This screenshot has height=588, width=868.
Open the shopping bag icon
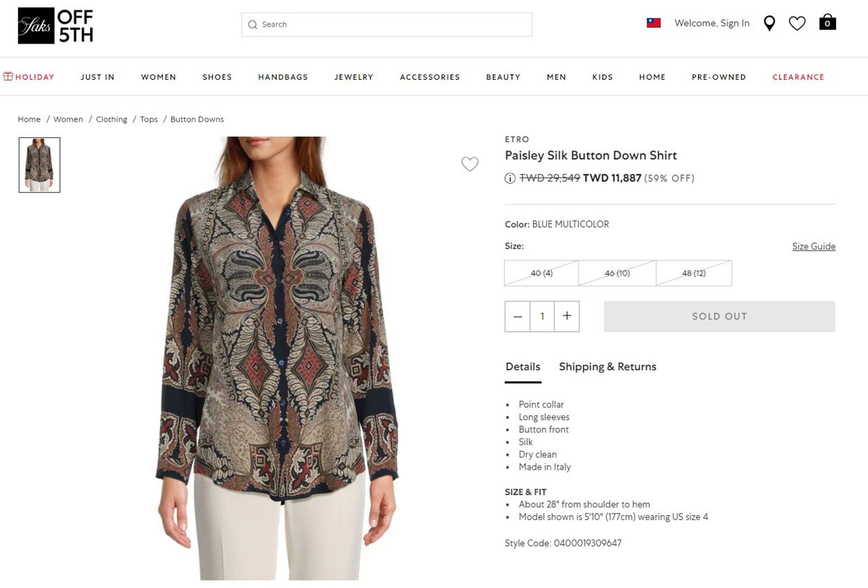[x=827, y=22]
